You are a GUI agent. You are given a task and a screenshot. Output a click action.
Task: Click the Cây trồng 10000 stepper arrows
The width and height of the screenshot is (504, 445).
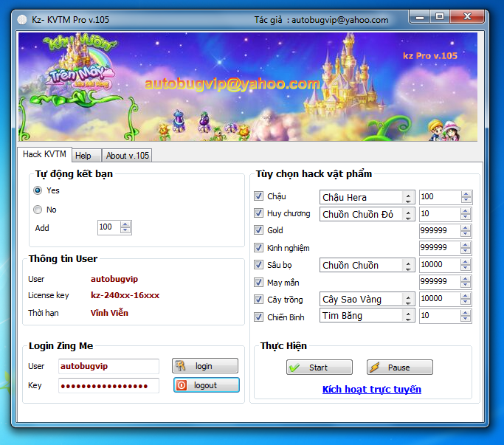tap(466, 299)
